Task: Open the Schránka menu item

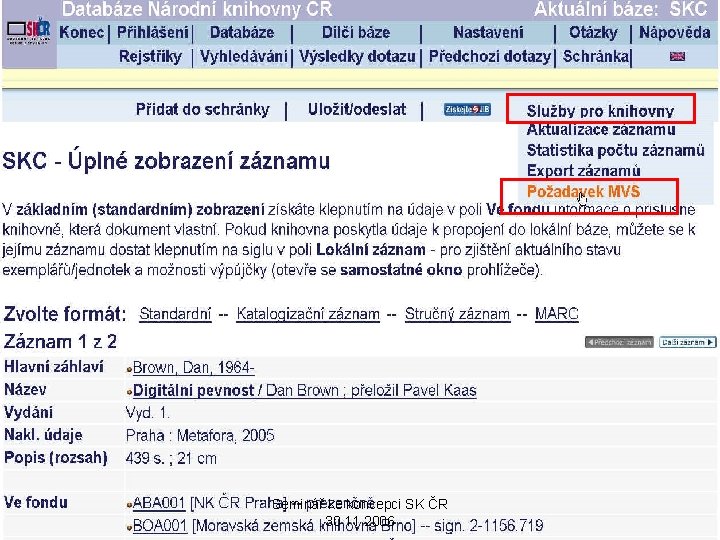Action: click(596, 56)
